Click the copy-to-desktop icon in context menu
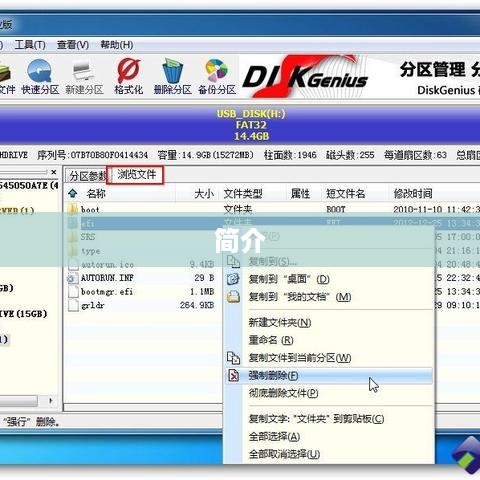 coord(233,279)
